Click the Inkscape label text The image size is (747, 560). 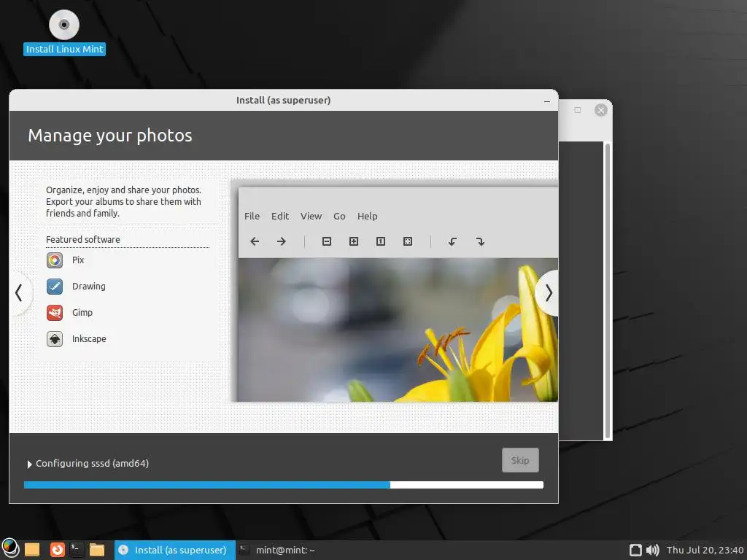pos(89,338)
